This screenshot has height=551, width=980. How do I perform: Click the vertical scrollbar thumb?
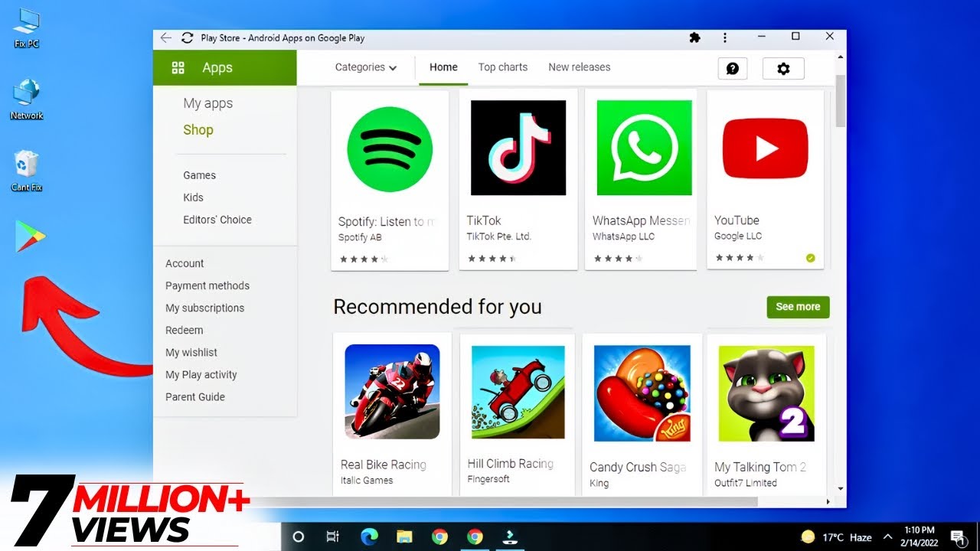point(841,101)
